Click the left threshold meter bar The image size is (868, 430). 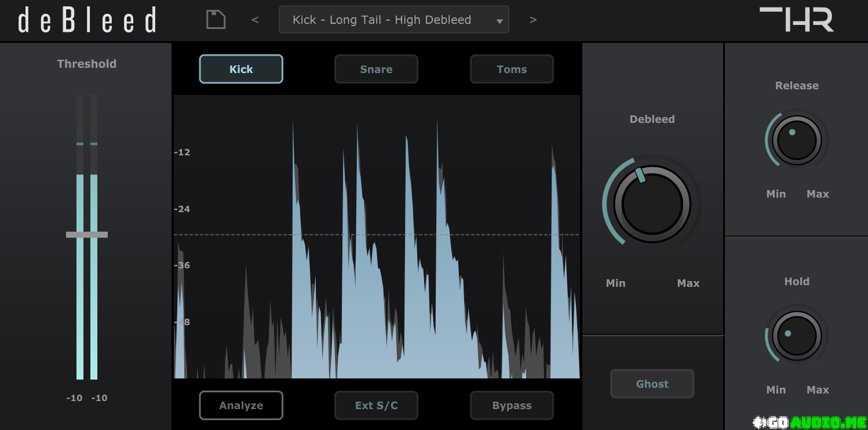pos(80,236)
